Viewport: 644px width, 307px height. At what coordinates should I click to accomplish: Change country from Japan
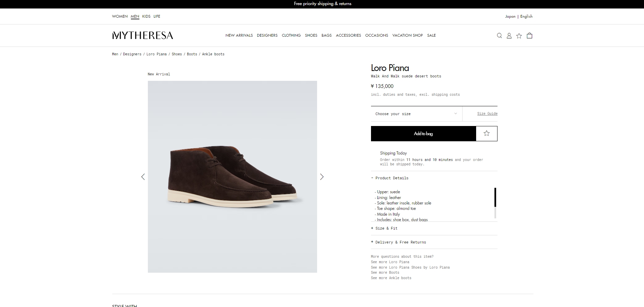tap(510, 16)
